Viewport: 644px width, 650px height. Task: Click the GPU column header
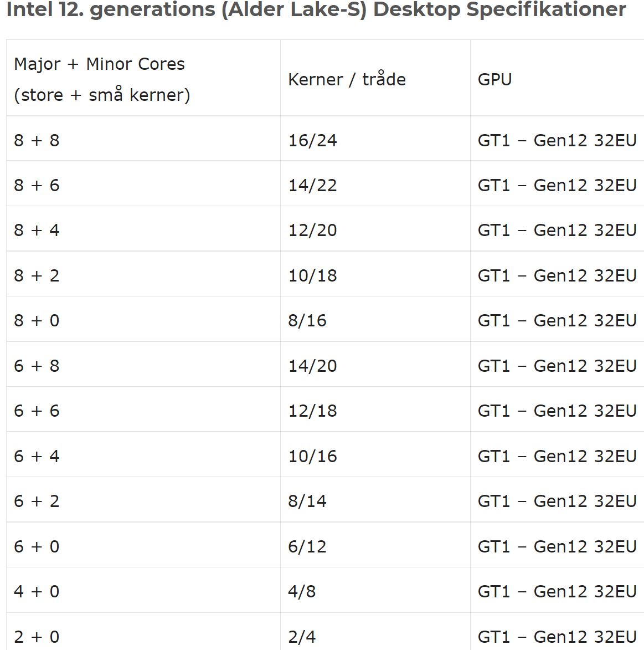pyautogui.click(x=557, y=78)
